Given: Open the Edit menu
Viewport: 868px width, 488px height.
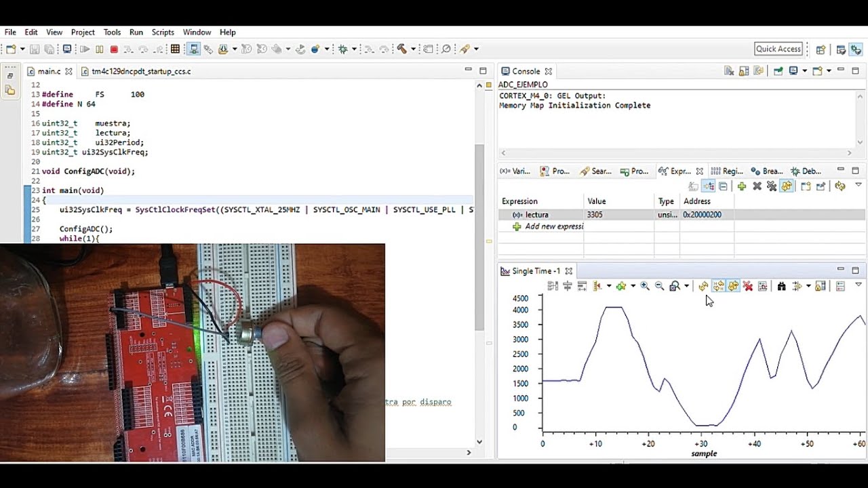Looking at the screenshot, I should [31, 32].
